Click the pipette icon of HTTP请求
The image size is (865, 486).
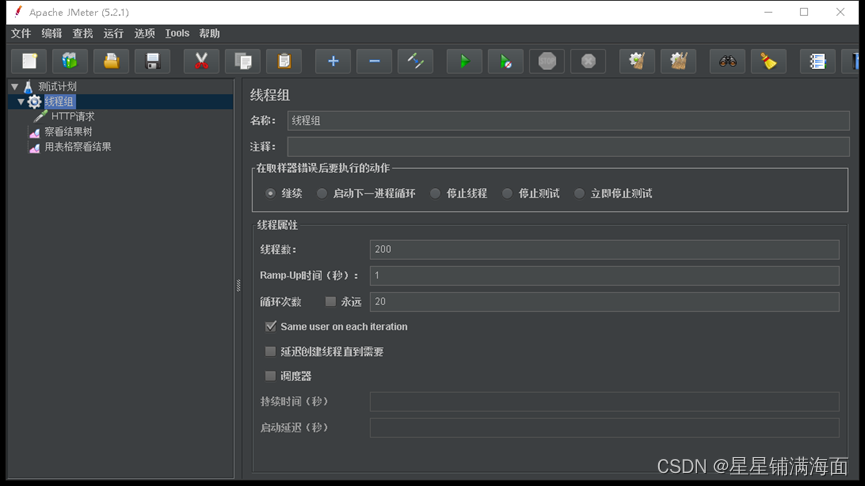tap(40, 116)
